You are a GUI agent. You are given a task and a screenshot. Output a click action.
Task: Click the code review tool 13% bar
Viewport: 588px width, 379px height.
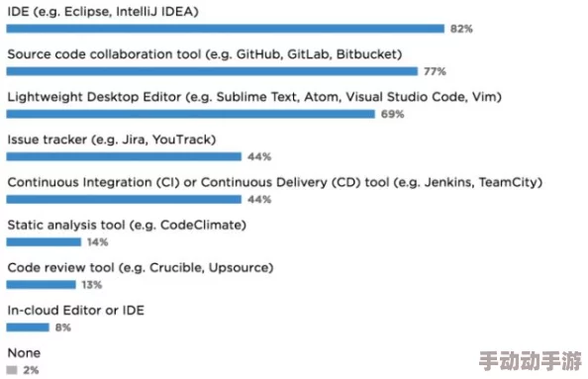tap(41, 285)
